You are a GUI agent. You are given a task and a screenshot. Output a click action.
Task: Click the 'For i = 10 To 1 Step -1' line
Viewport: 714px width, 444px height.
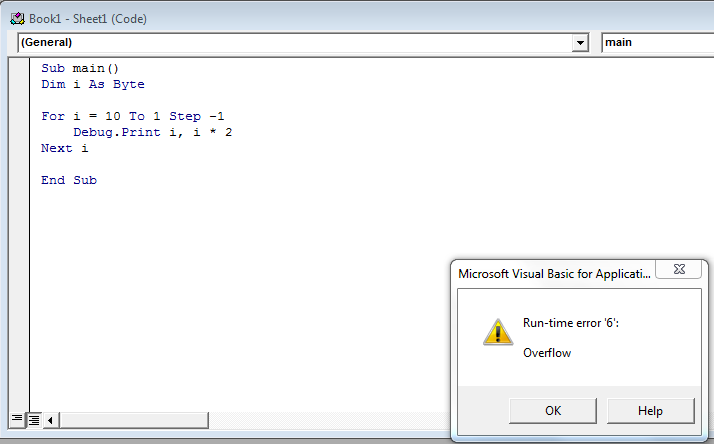133,116
